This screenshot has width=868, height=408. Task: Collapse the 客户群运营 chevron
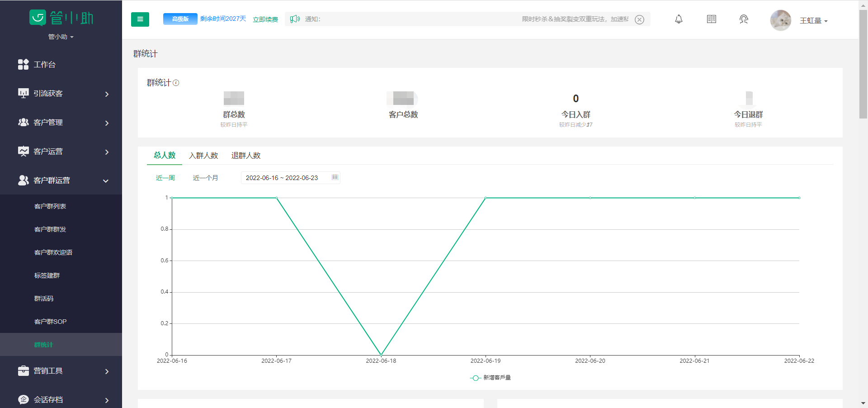pos(106,181)
